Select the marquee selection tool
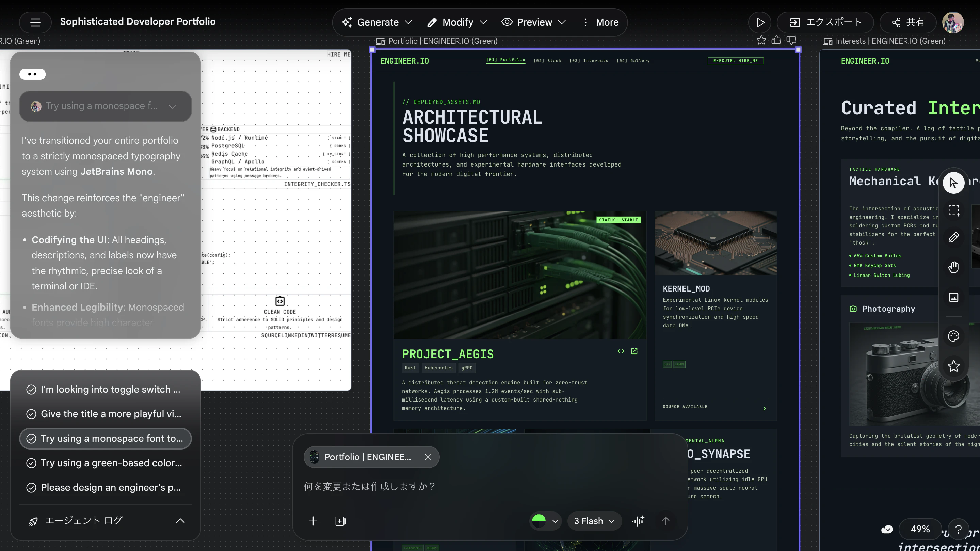 pos(953,210)
